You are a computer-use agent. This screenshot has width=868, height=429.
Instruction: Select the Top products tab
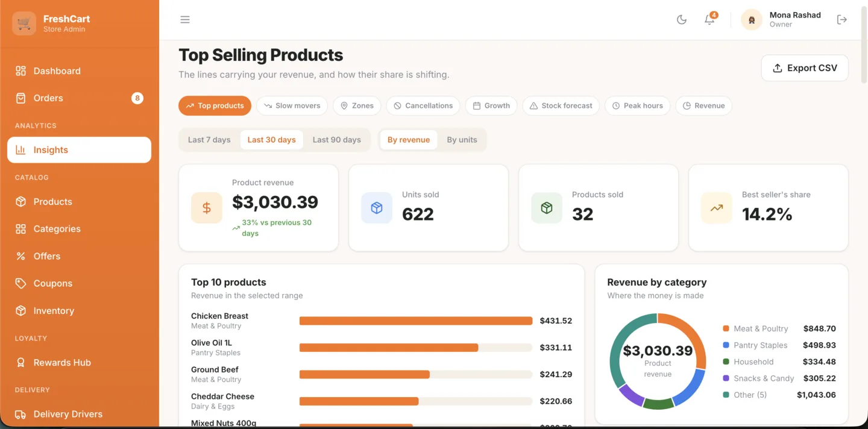click(215, 105)
